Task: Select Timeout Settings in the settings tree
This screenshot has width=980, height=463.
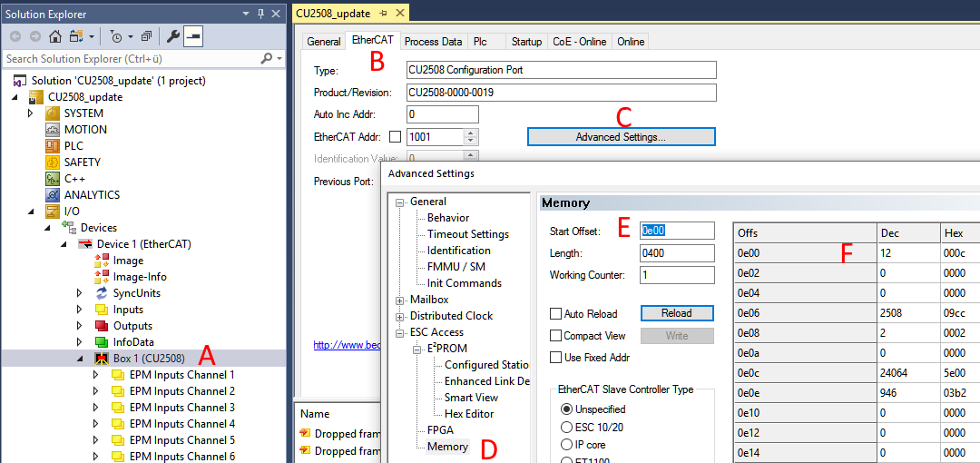Action: (x=467, y=234)
